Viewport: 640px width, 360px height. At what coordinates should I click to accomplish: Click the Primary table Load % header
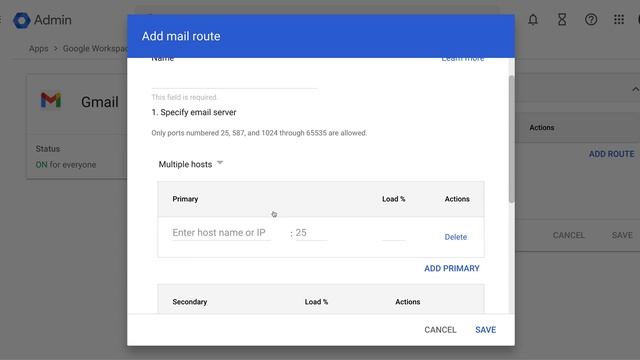coord(393,199)
